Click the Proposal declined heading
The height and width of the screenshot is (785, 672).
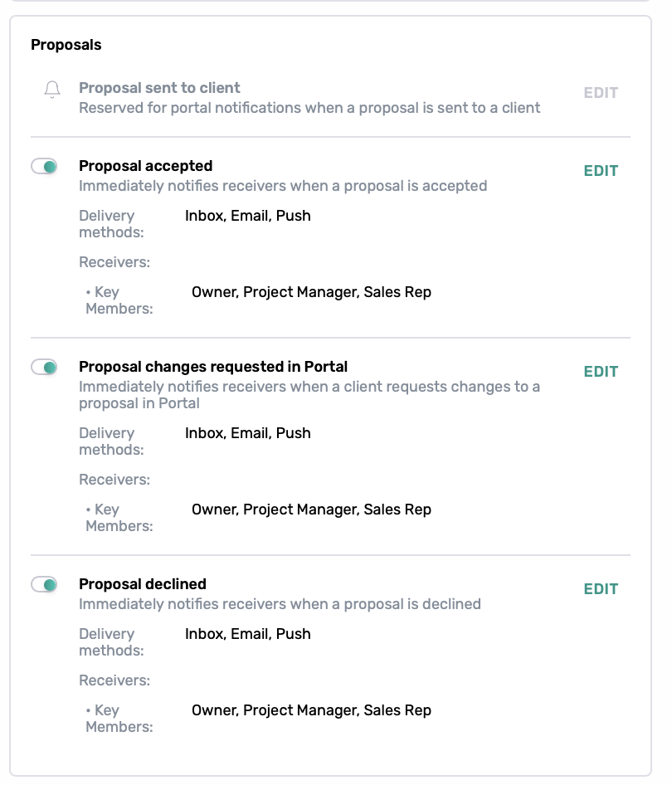(x=143, y=584)
